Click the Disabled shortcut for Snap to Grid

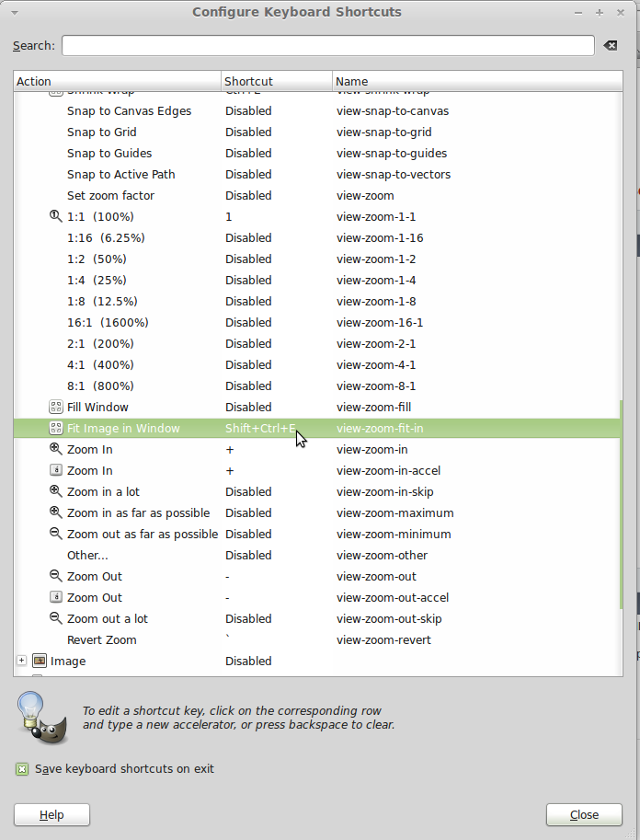coord(248,132)
